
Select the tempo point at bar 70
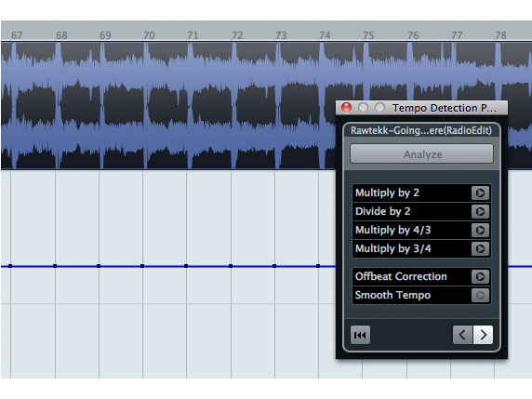[142, 266]
